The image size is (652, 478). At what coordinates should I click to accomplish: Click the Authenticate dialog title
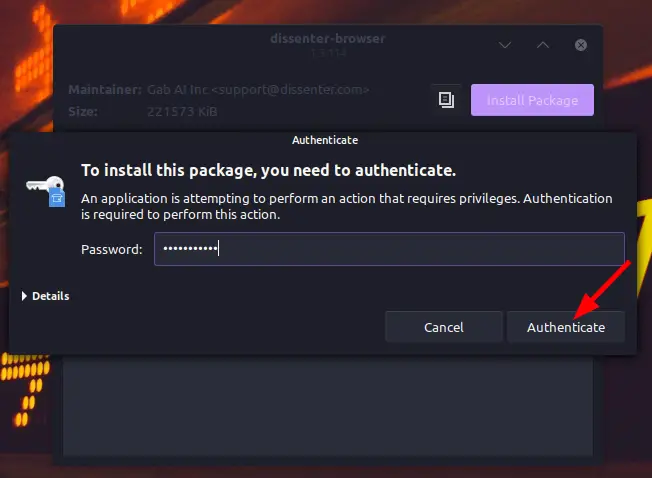tap(325, 140)
